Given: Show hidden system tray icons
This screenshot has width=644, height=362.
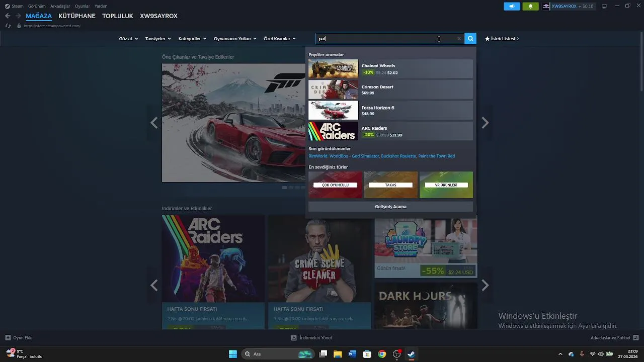Looking at the screenshot, I should tap(560, 354).
